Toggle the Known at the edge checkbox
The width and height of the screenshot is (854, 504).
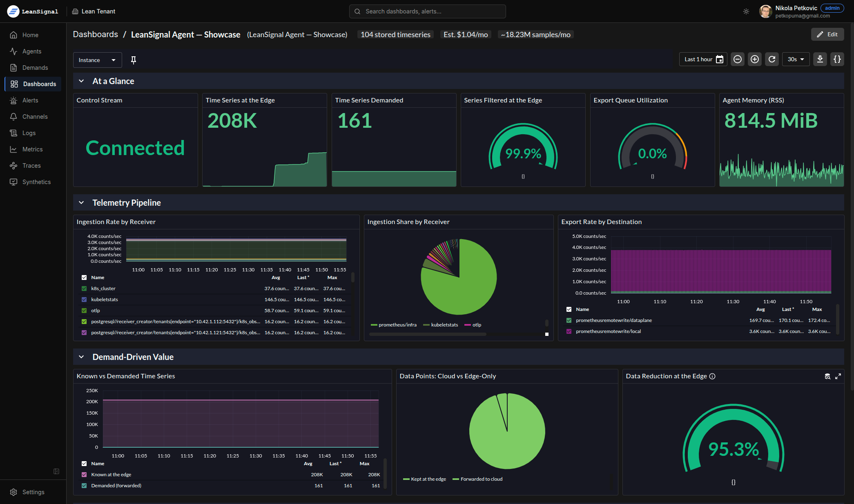click(x=84, y=475)
